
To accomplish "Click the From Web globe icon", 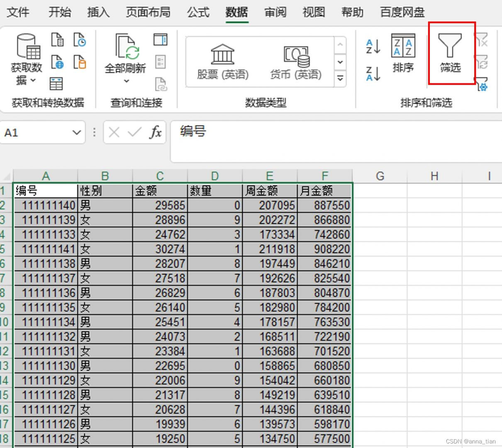I will (57, 62).
